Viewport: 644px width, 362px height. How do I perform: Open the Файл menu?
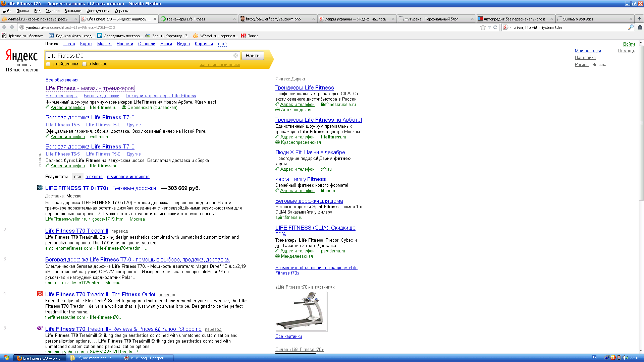(7, 11)
